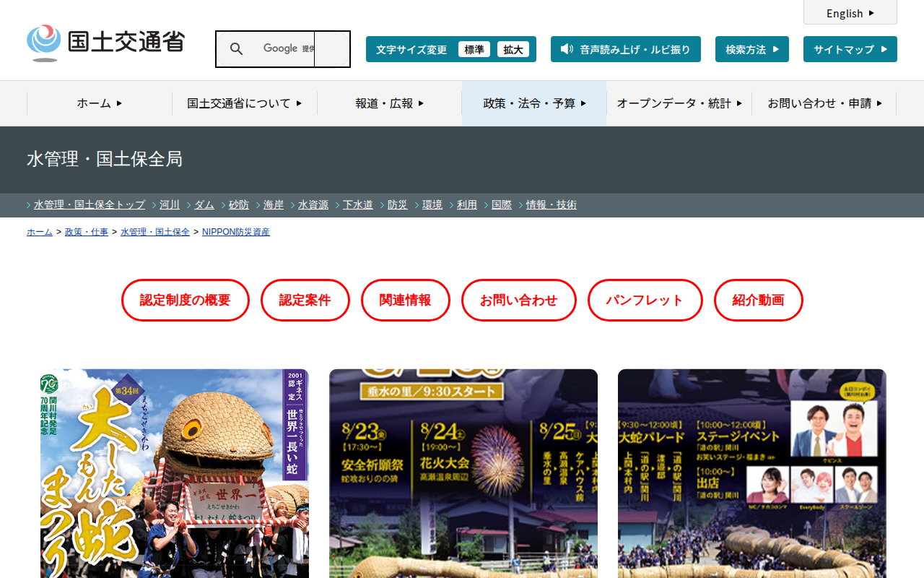Open 音声読み上げ・ルビ振り speaker button

click(626, 49)
